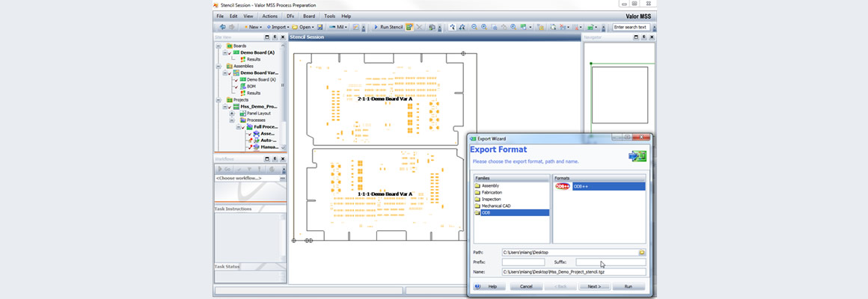Collapse the Boards tree node

coord(219,46)
